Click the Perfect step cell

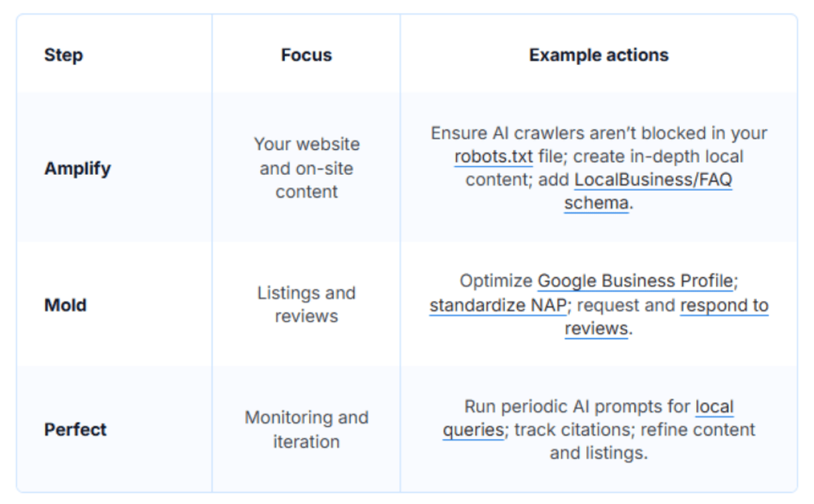pos(75,430)
